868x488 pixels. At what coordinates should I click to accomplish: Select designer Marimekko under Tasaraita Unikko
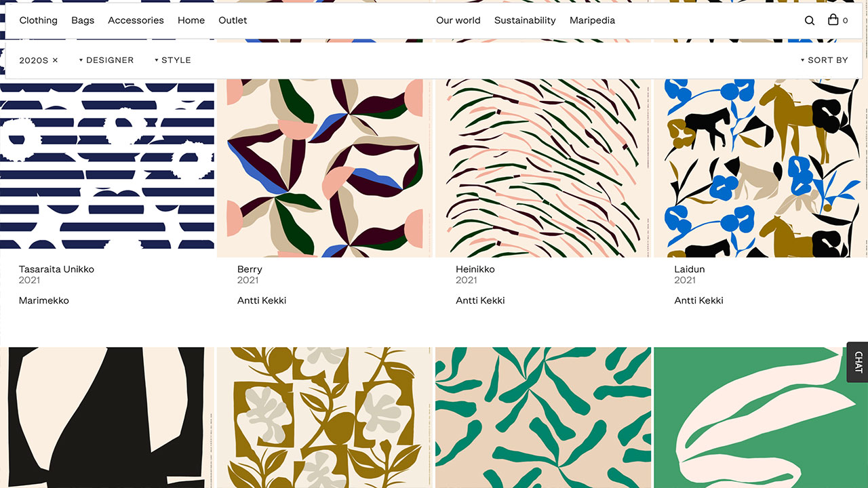[x=44, y=300]
